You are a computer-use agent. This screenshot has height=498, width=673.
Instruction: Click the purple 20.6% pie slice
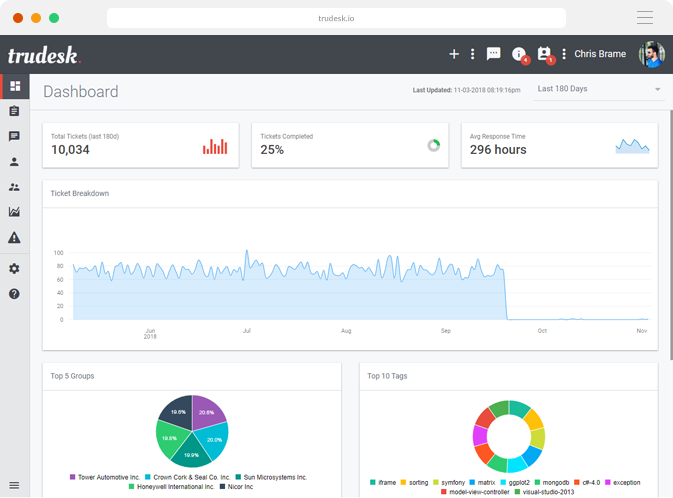(208, 412)
